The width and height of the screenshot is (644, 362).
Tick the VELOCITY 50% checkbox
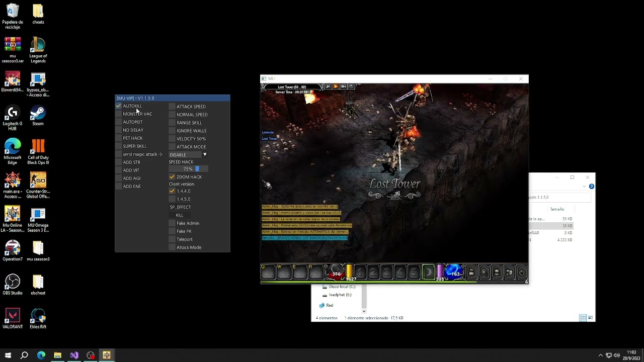(172, 139)
